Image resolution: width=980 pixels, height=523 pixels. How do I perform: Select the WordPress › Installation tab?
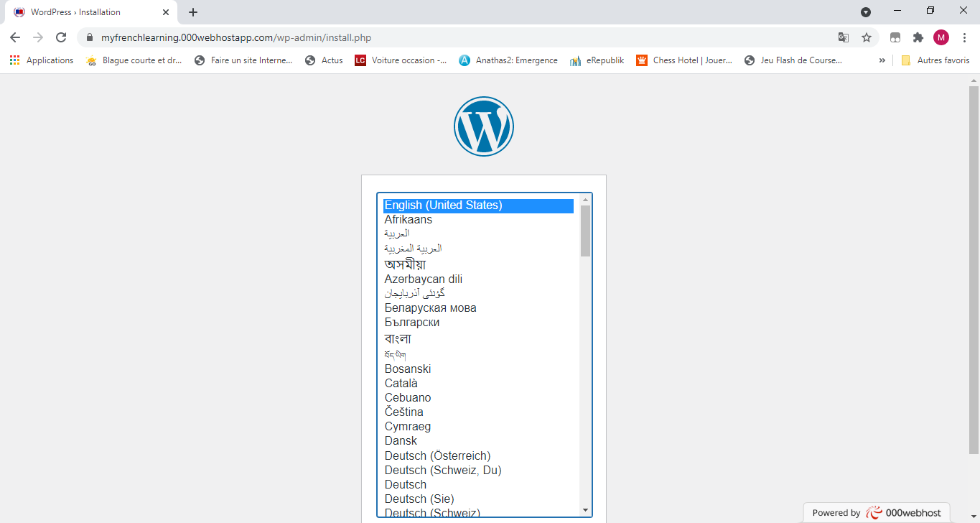pyautogui.click(x=91, y=12)
